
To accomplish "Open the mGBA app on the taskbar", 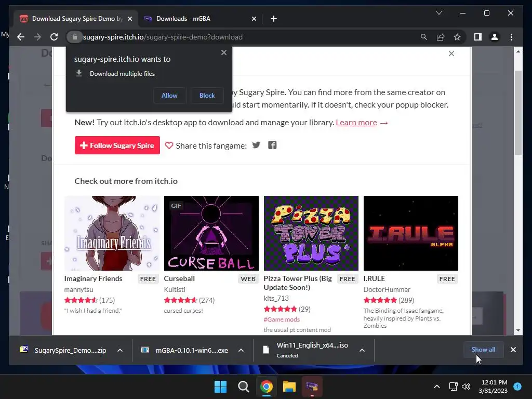I will (312, 387).
